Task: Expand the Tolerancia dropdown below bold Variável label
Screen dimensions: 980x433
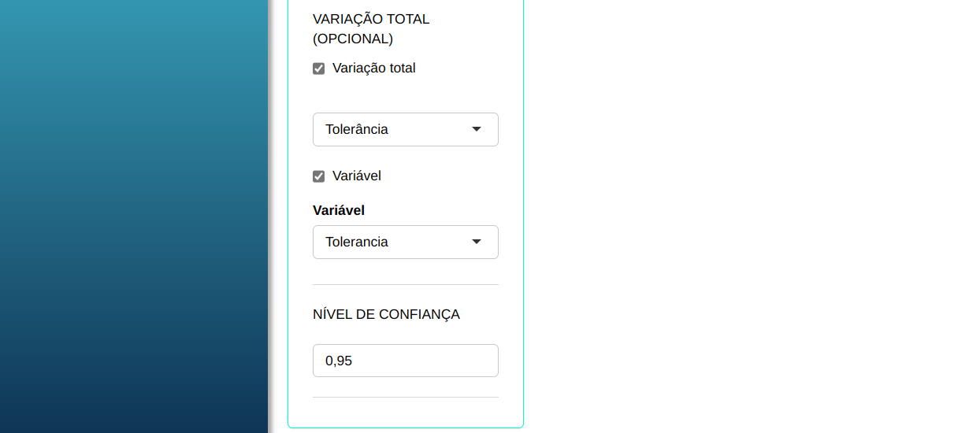Action: pos(394,242)
